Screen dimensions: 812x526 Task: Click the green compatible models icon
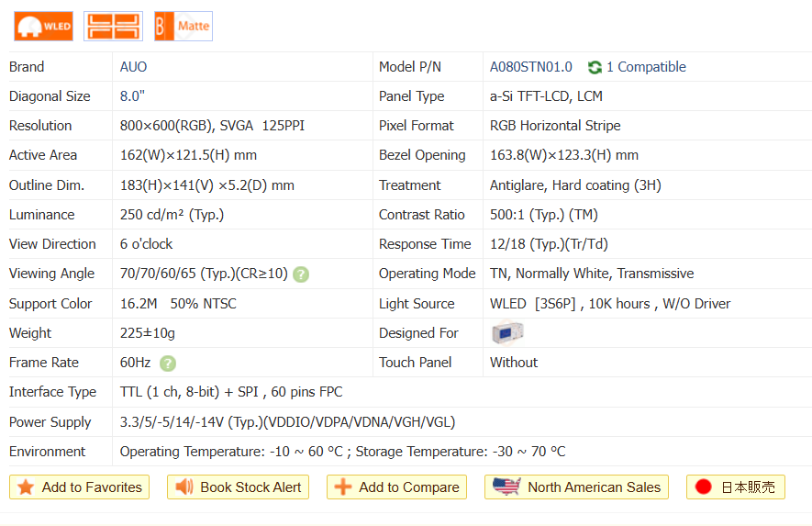coord(595,67)
